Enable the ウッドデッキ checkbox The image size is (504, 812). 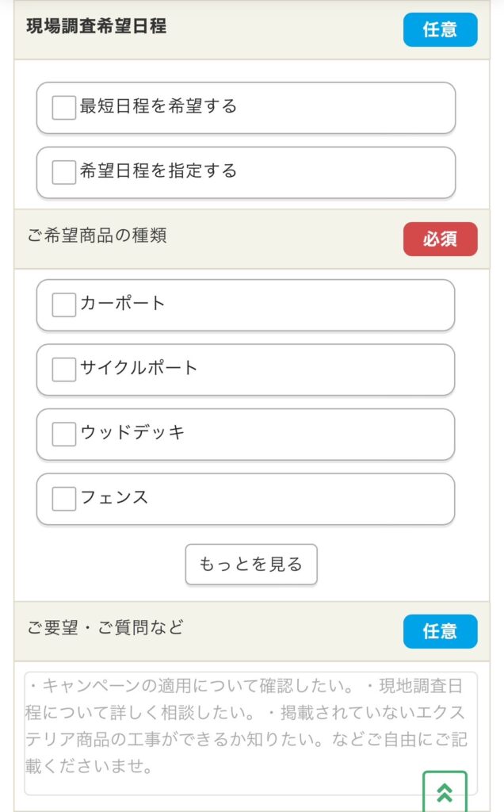click(62, 434)
